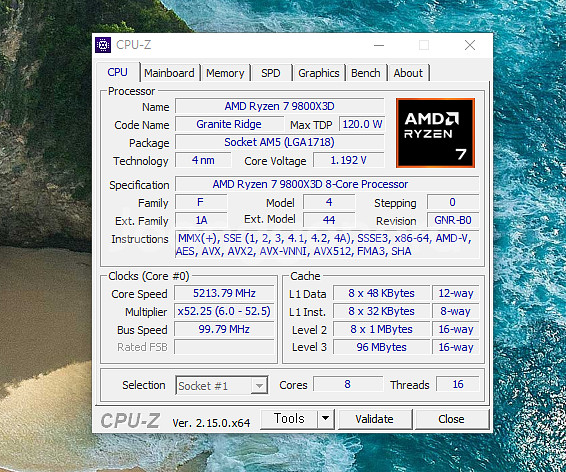Viewport: 566px width, 472px height.
Task: Select the Name field AMD Ryzen 7 9800X3D
Action: click(280, 106)
